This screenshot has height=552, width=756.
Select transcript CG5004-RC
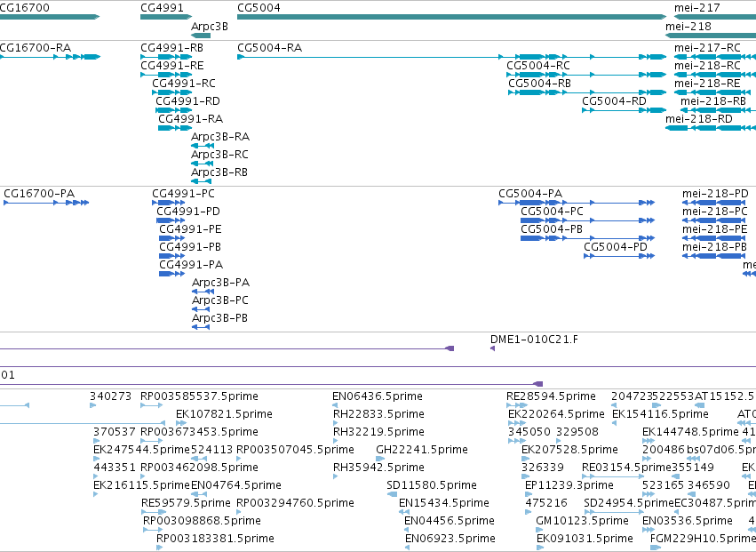[538, 66]
